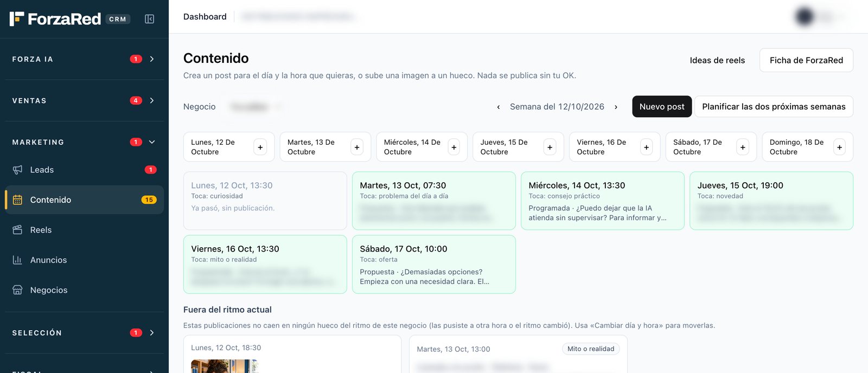Click the Mito o realidad tag

591,349
